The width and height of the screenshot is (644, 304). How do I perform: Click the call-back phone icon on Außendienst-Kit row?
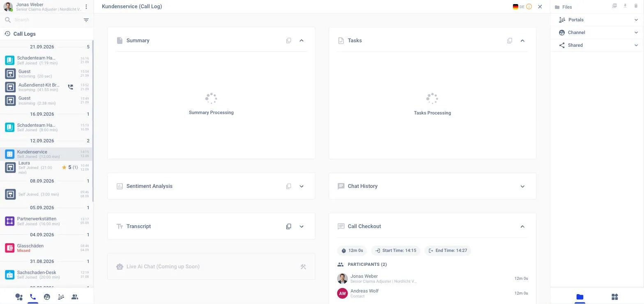pyautogui.click(x=71, y=87)
